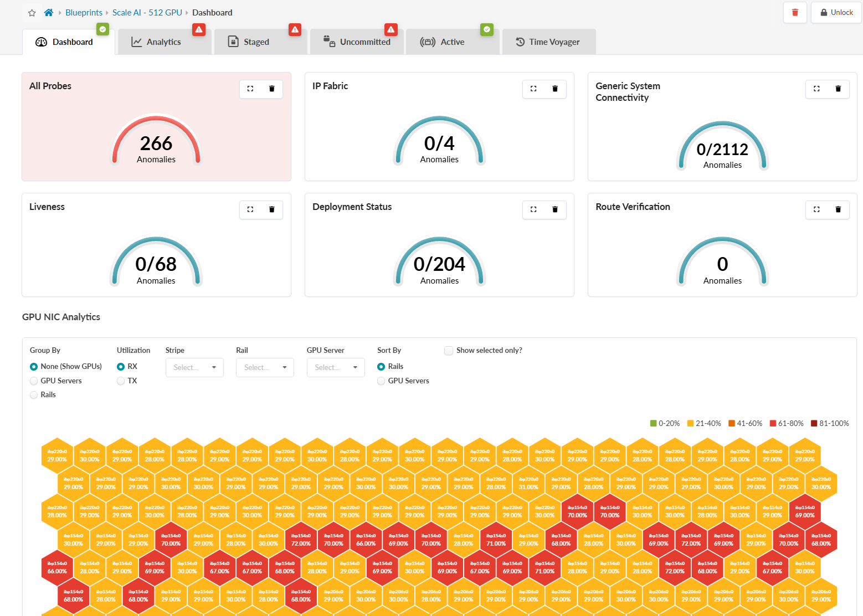Remove the Route Verification widget
This screenshot has height=616, width=863.
click(x=838, y=209)
